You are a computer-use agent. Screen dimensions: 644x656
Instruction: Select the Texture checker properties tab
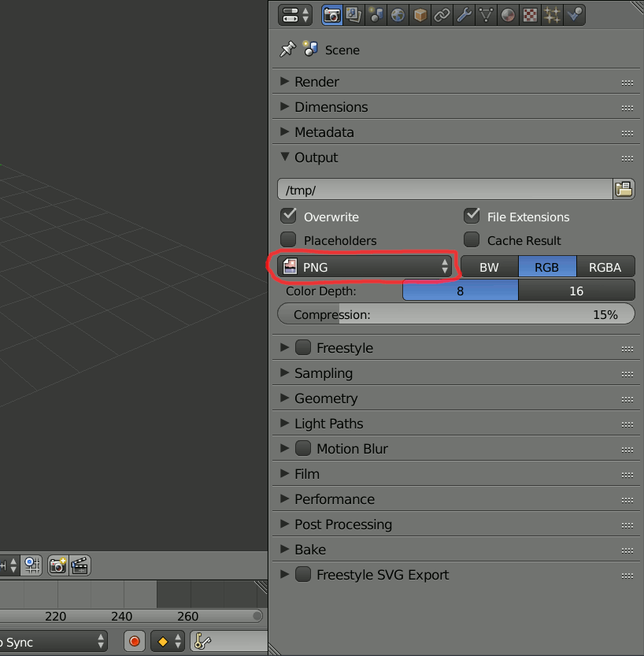[x=530, y=15]
